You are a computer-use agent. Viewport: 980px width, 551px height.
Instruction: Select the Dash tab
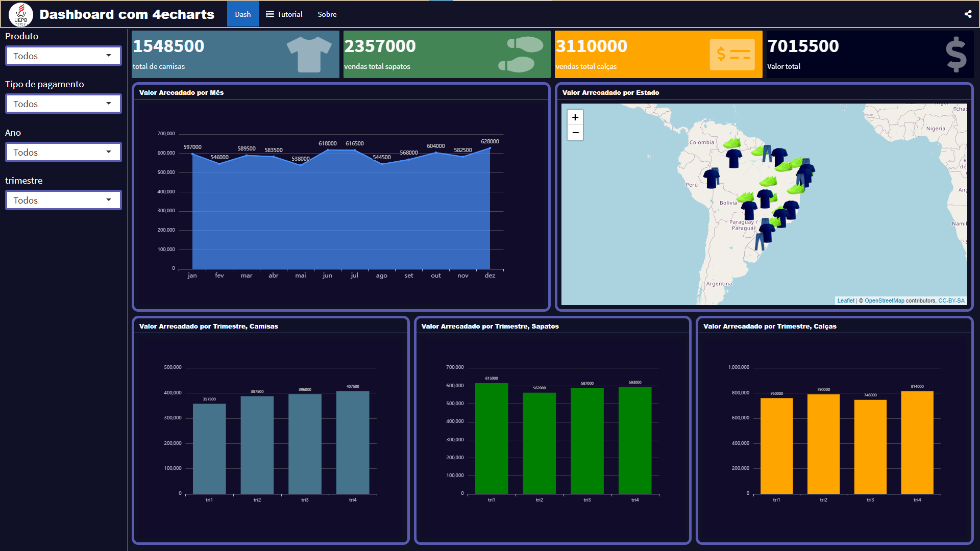point(242,14)
